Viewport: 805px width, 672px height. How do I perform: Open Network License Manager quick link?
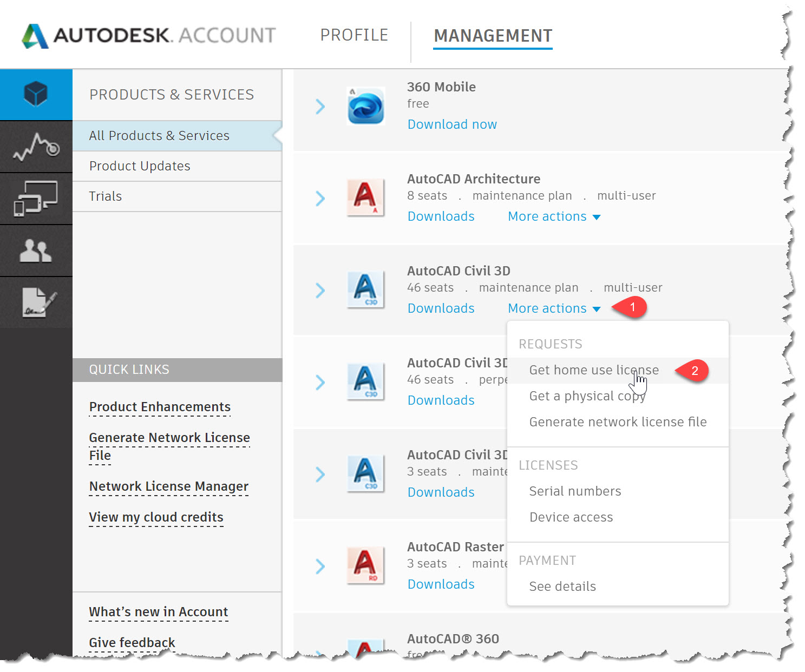(x=169, y=486)
